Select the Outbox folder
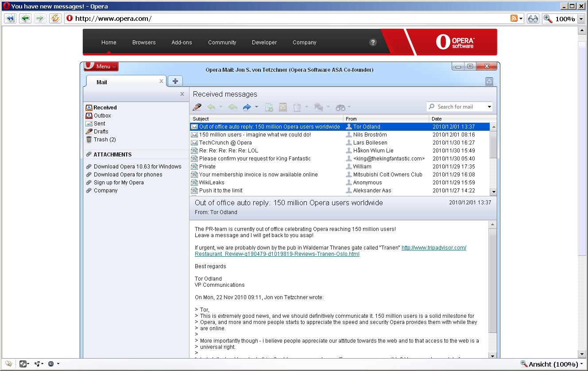 coord(102,115)
